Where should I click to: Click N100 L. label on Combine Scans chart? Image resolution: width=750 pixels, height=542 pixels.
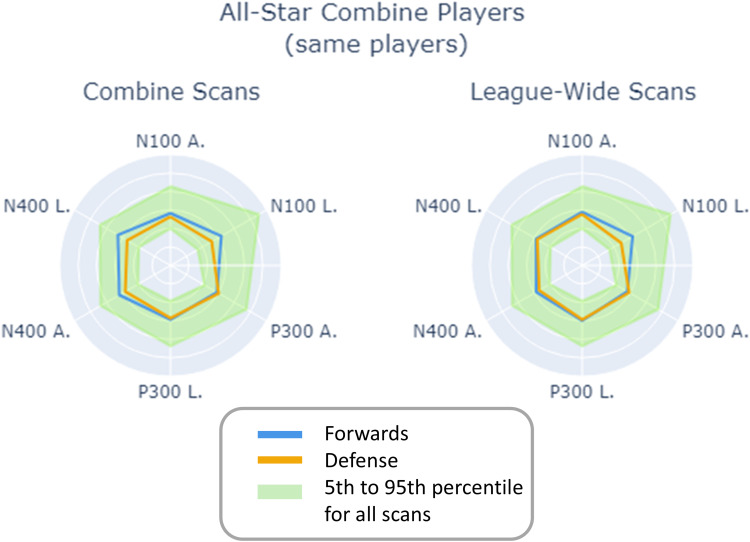point(303,207)
